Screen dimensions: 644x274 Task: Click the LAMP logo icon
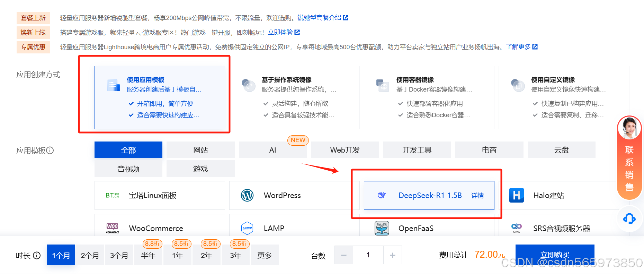click(247, 228)
